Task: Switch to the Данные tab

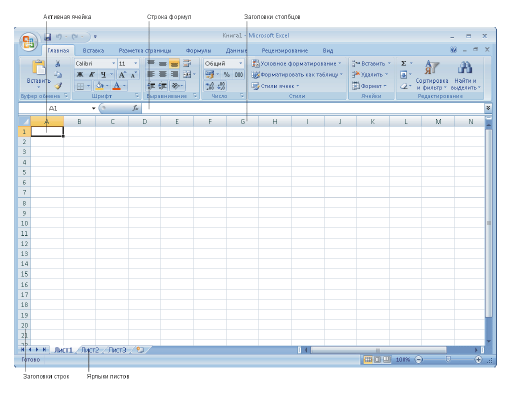Action: click(x=237, y=50)
